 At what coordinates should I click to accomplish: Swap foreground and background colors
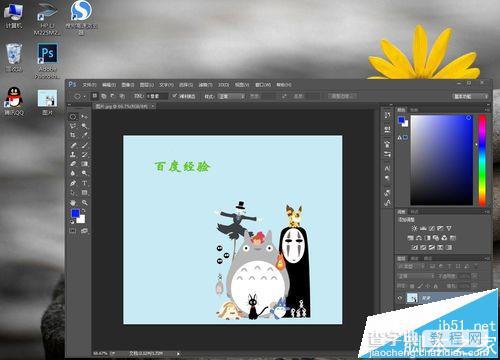coord(84,211)
